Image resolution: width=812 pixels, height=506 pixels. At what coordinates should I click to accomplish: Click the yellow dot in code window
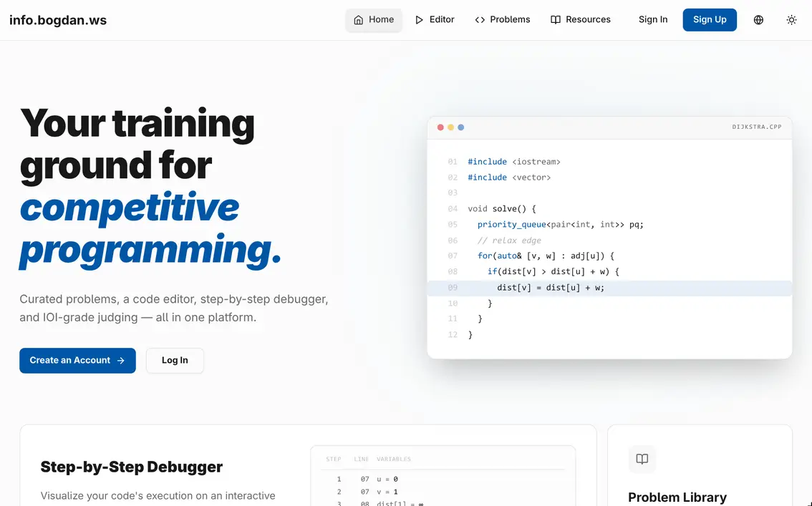[450, 127]
